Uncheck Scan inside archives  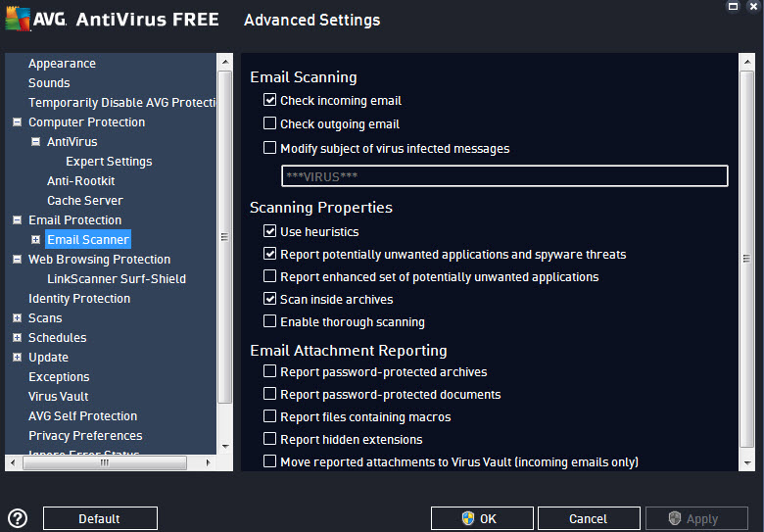(x=269, y=299)
